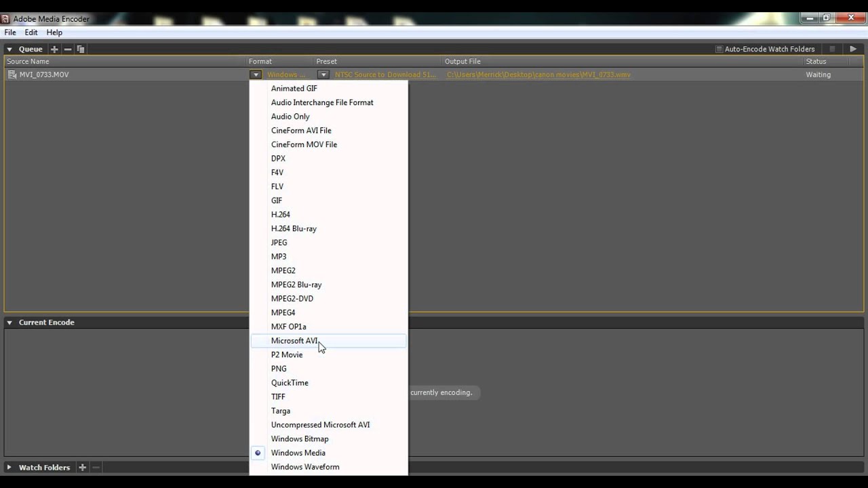Choose MPEG2 format
868x488 pixels.
coord(329,270)
